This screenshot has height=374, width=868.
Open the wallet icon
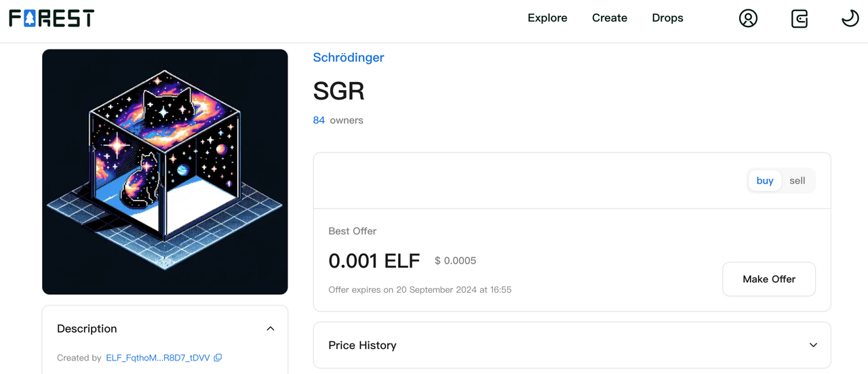pos(800,18)
